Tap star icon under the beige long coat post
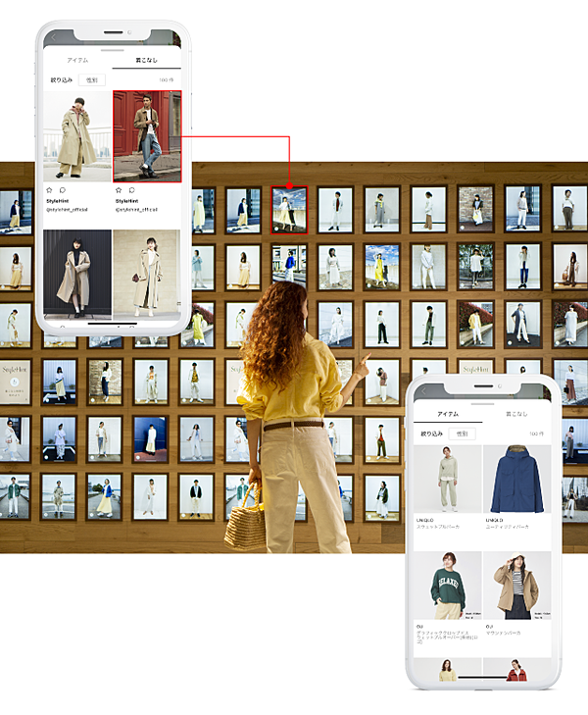Image resolution: width=588 pixels, height=715 pixels. [50, 190]
